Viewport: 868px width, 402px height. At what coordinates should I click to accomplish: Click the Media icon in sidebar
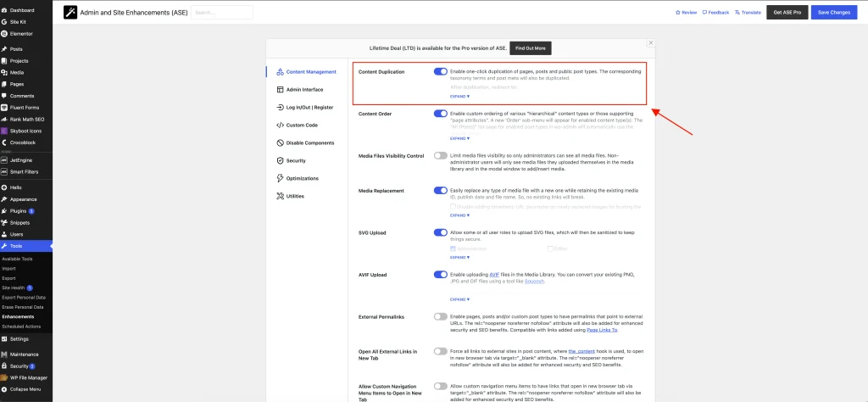pos(4,73)
